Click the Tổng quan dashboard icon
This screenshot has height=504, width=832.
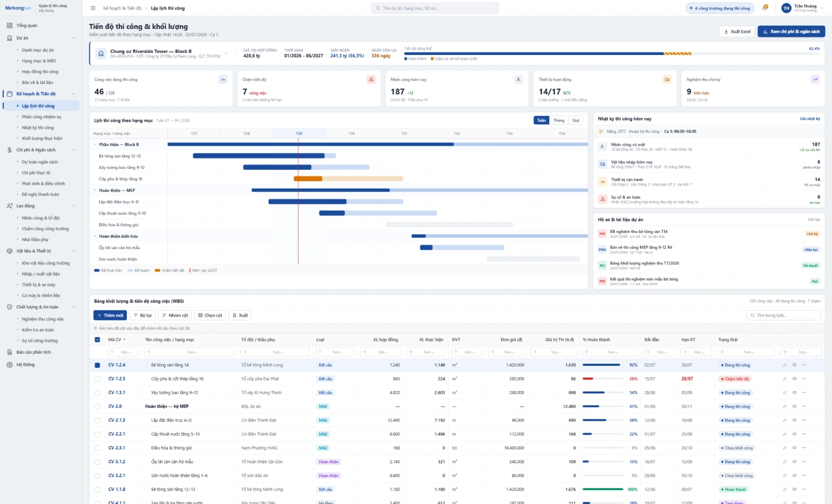coord(10,26)
